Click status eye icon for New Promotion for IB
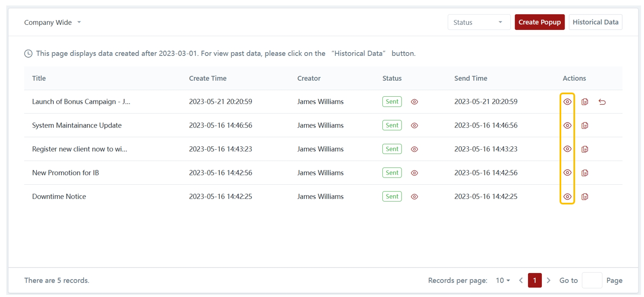 coord(414,173)
